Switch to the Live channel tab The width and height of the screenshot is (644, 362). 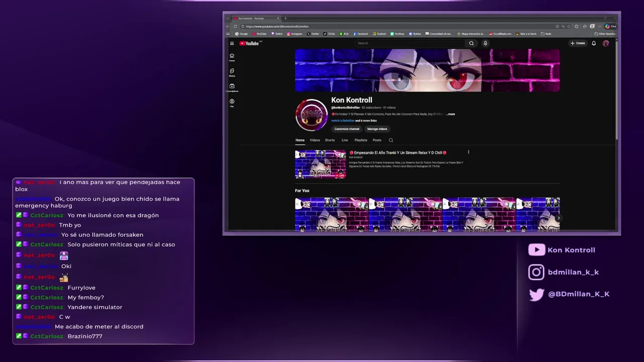pos(345,140)
